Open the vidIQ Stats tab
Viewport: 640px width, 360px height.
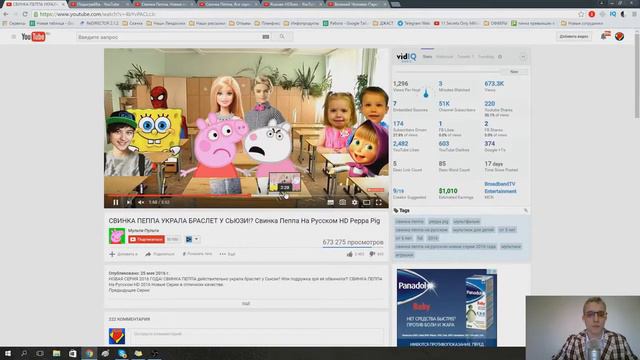[427, 57]
